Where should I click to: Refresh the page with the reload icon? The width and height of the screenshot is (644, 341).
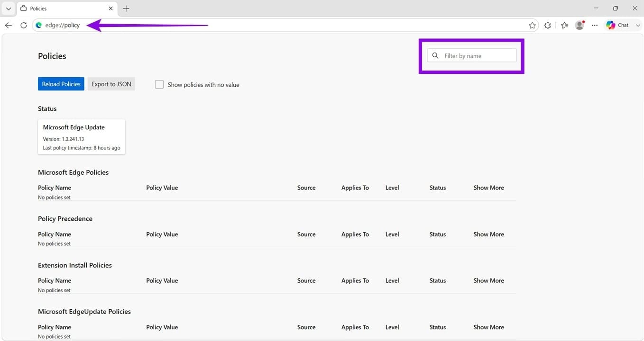coord(23,25)
